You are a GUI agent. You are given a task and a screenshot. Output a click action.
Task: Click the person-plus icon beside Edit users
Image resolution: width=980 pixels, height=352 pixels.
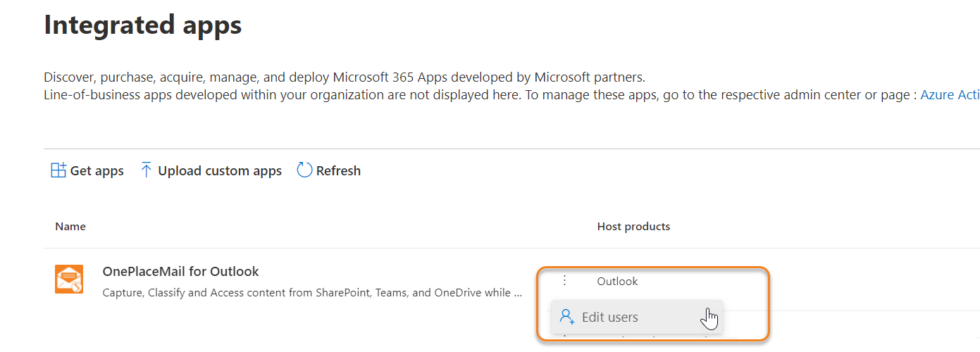coord(567,317)
